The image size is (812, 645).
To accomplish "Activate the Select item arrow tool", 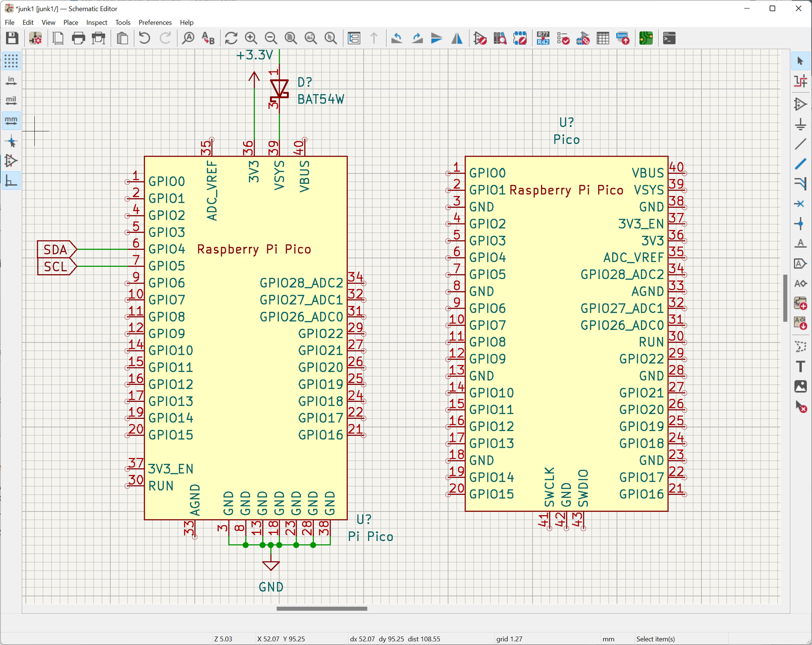I will (x=801, y=61).
